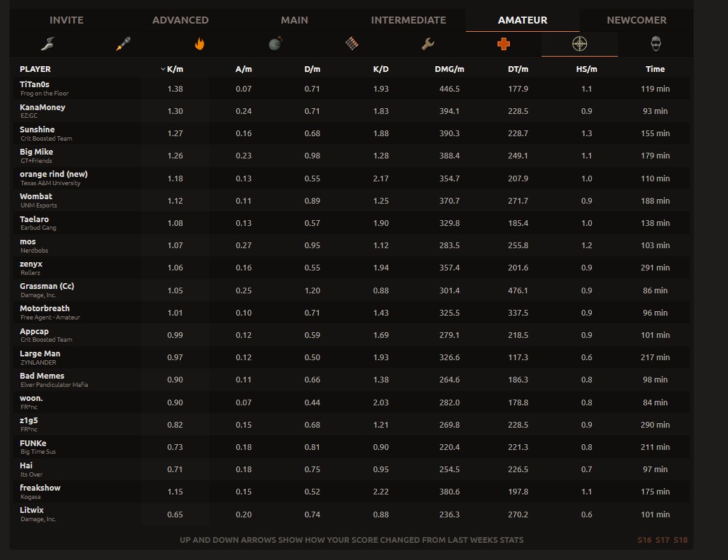The image size is (728, 560).
Task: Open player Big Mike profile
Action: [36, 152]
